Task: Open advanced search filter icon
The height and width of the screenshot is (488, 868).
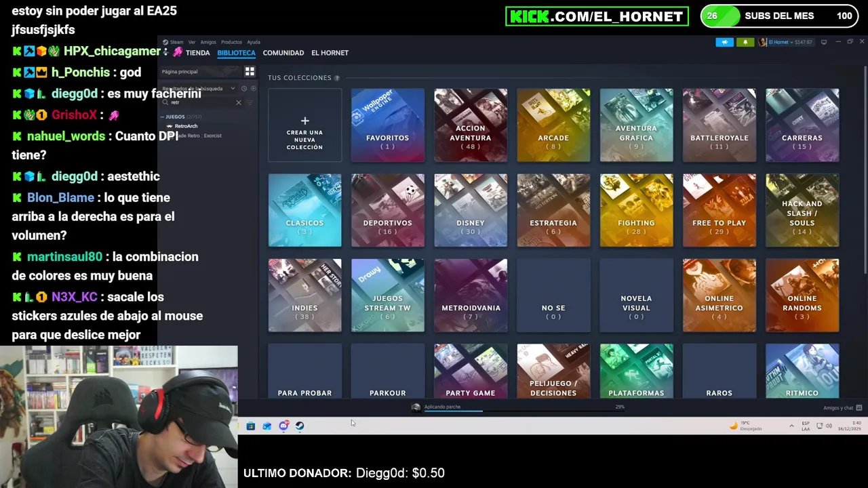Action: (x=250, y=102)
